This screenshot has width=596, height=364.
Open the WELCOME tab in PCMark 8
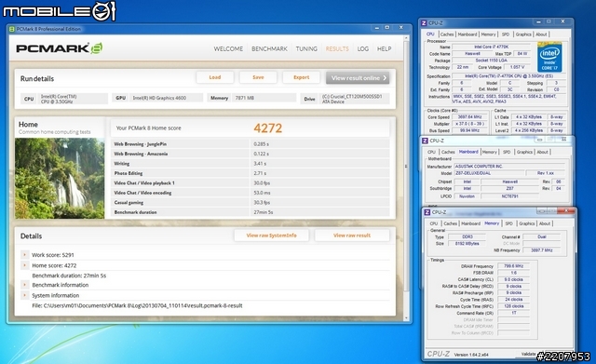(228, 49)
